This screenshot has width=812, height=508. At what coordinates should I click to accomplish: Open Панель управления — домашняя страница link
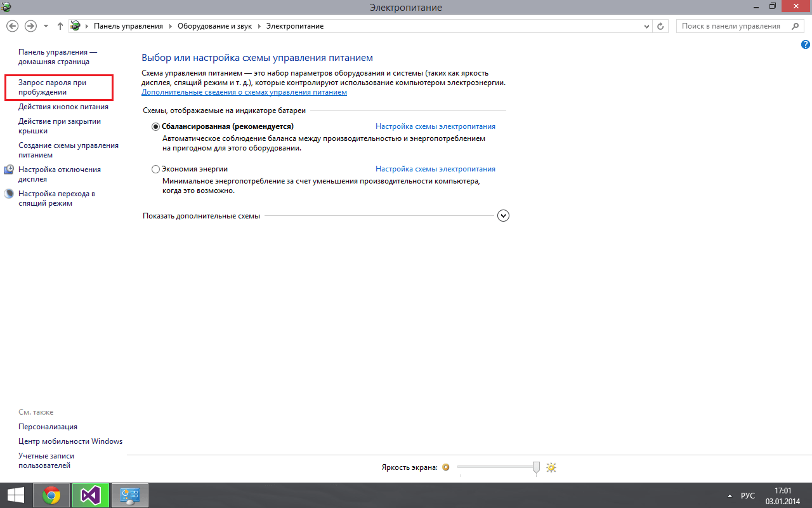[x=58, y=57]
